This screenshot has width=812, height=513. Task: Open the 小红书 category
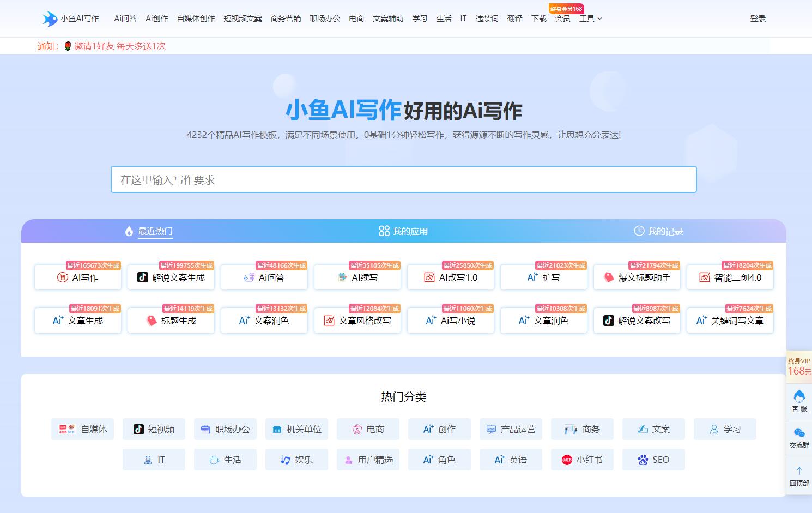click(x=582, y=460)
